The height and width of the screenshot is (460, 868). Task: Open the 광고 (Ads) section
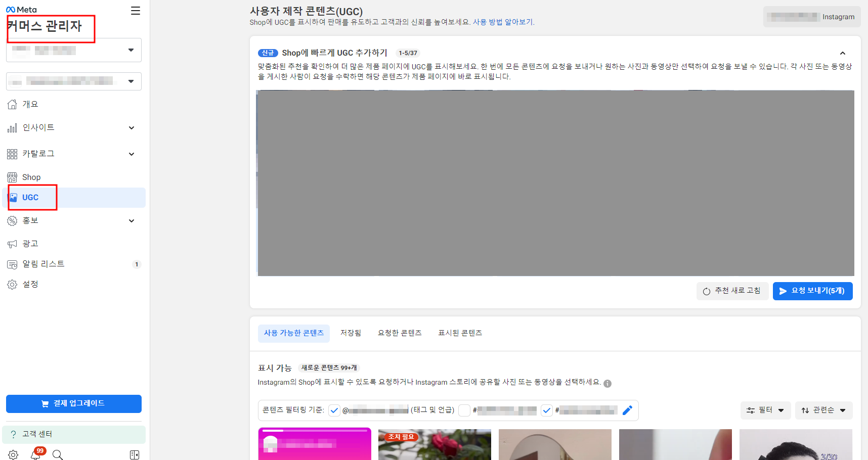29,243
